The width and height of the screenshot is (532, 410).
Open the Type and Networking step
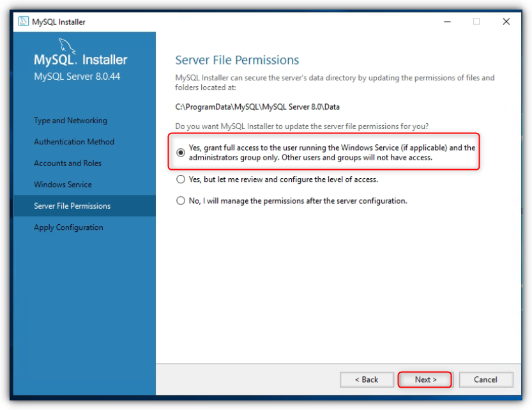click(x=70, y=121)
